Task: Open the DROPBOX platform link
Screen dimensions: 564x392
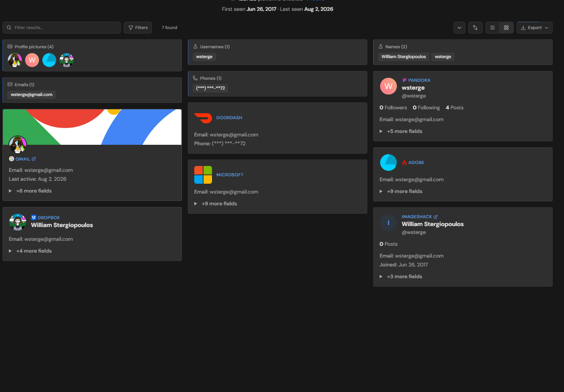Action: coord(48,217)
